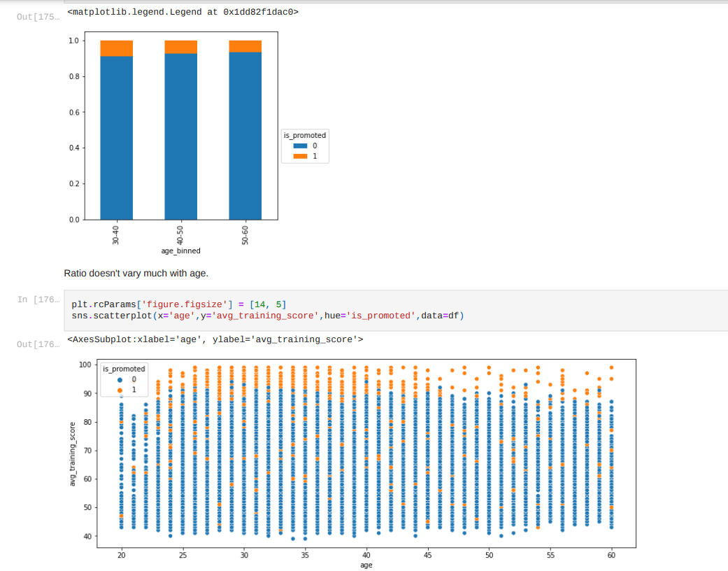Click the matplotlib.legend.Legend output text
This screenshot has height=571, width=728.
183,12
